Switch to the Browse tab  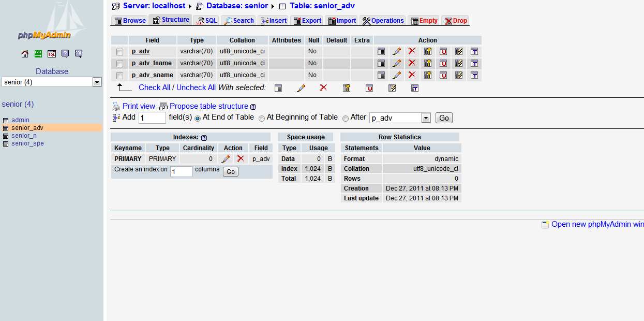pyautogui.click(x=130, y=21)
